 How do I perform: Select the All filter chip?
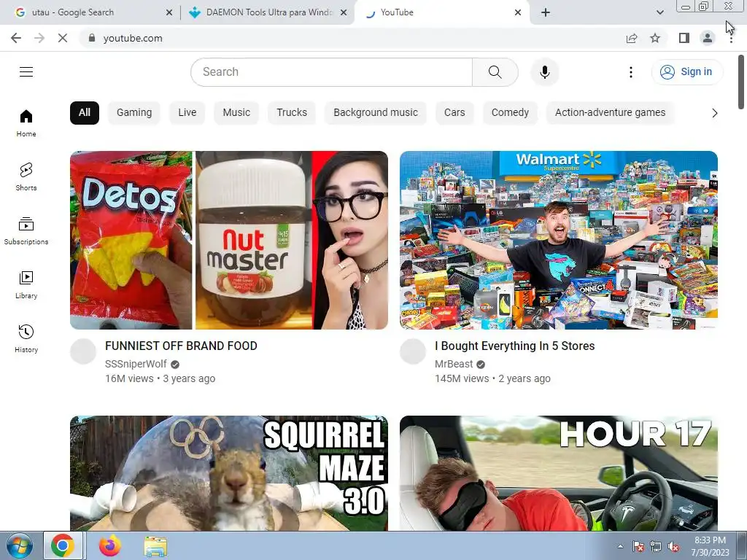(85, 113)
